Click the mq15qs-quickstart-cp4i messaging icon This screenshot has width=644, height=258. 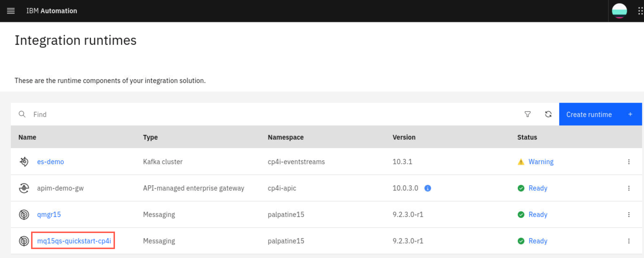24,241
